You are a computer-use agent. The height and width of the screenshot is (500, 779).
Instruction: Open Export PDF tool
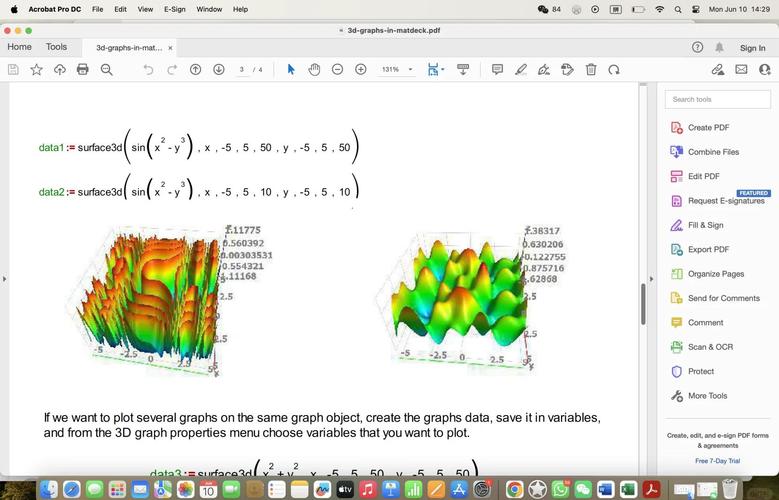[708, 249]
